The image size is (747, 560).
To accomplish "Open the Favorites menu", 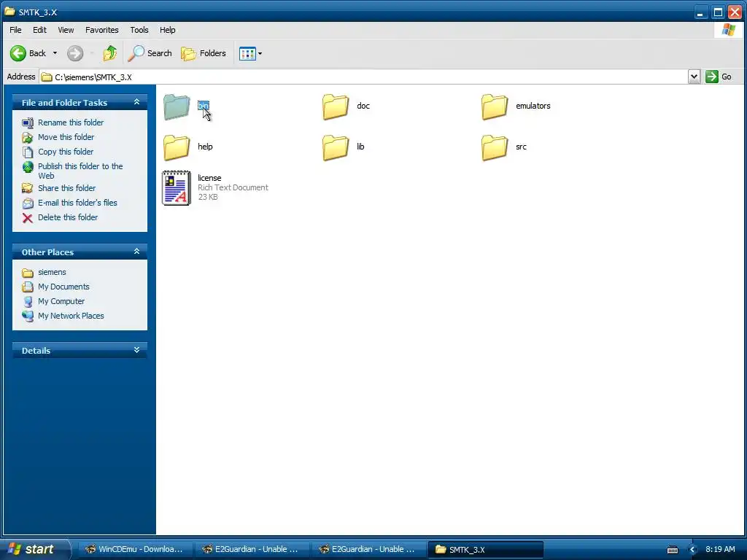I will (102, 30).
